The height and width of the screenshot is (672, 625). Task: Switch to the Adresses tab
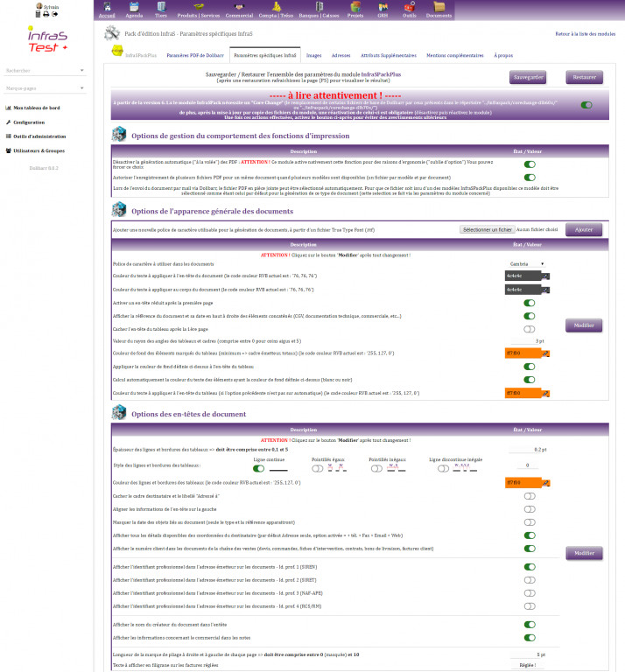[341, 55]
